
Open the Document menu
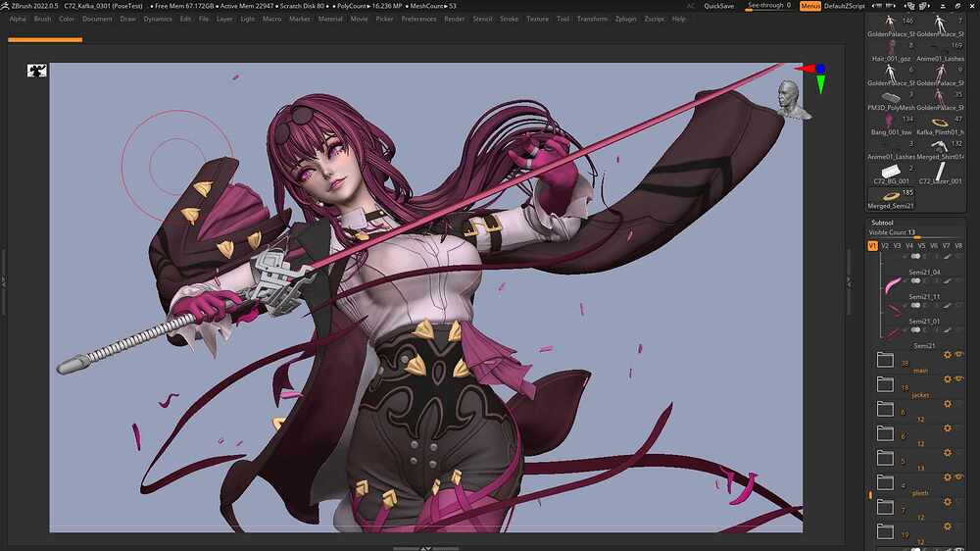pyautogui.click(x=97, y=19)
